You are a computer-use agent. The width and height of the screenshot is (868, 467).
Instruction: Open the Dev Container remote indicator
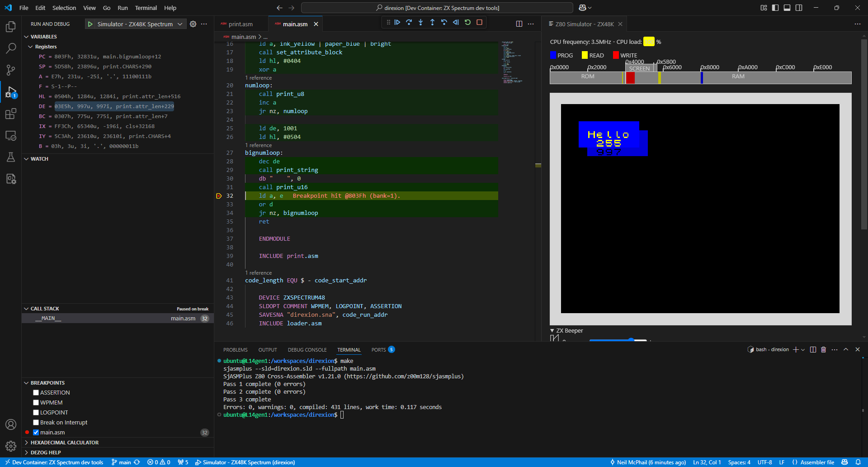pyautogui.click(x=54, y=462)
